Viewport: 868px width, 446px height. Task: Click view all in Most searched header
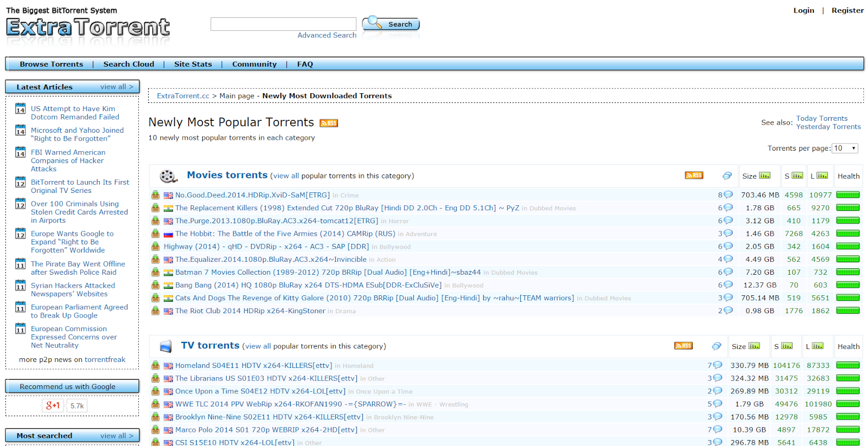(x=117, y=436)
